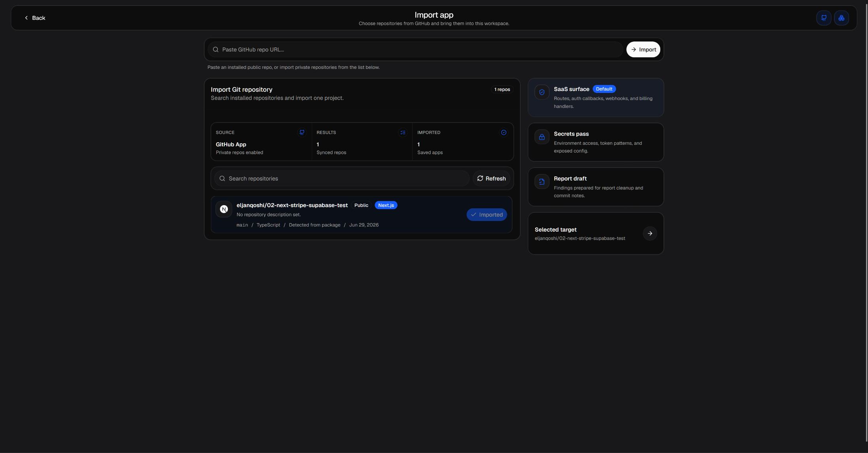Click the 1 repos counter badge
Viewport: 868px width, 453px height.
pos(502,89)
